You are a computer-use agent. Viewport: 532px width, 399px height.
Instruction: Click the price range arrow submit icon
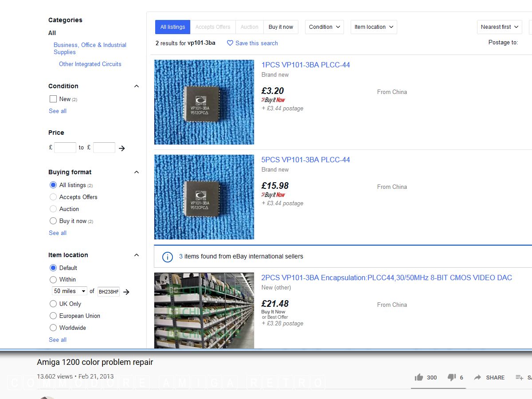(122, 148)
